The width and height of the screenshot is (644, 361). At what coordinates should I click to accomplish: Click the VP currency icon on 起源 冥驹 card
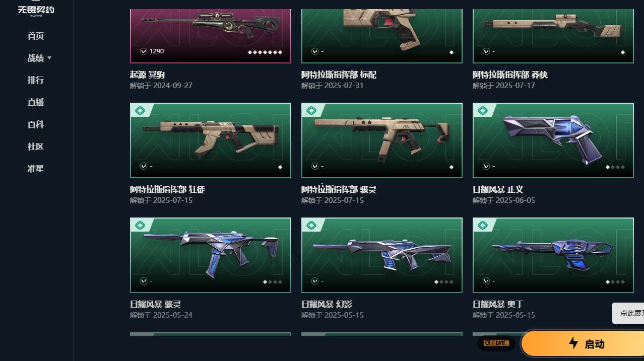[144, 51]
